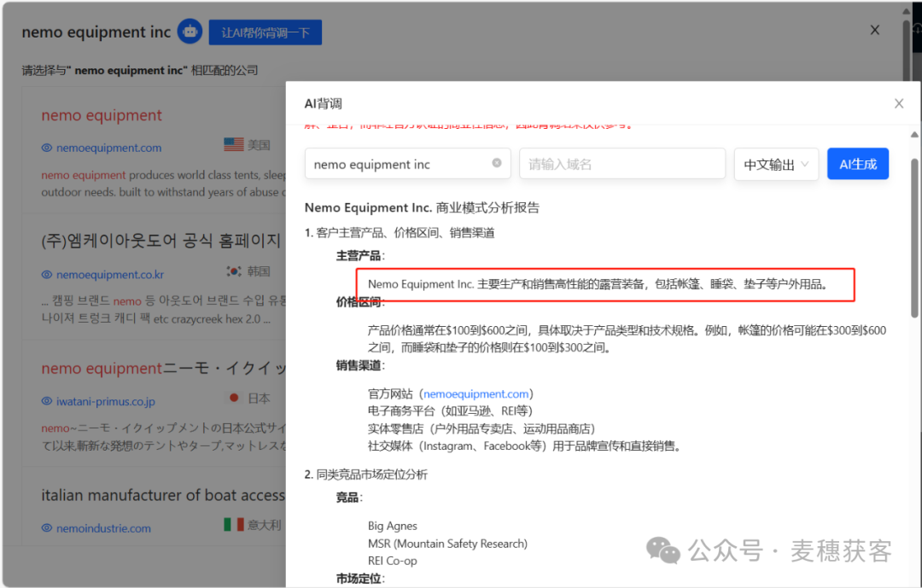
Task: Click the 社交媒体 sales channel line
Action: point(525,446)
